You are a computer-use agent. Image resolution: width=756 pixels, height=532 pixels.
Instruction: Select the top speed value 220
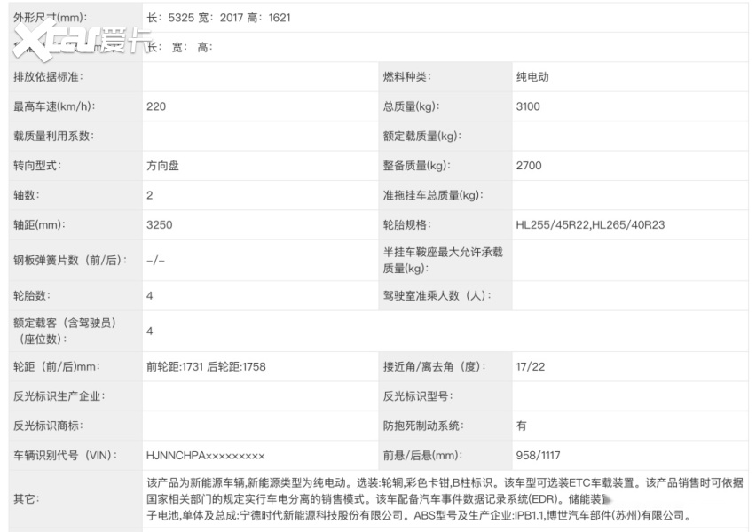[155, 106]
